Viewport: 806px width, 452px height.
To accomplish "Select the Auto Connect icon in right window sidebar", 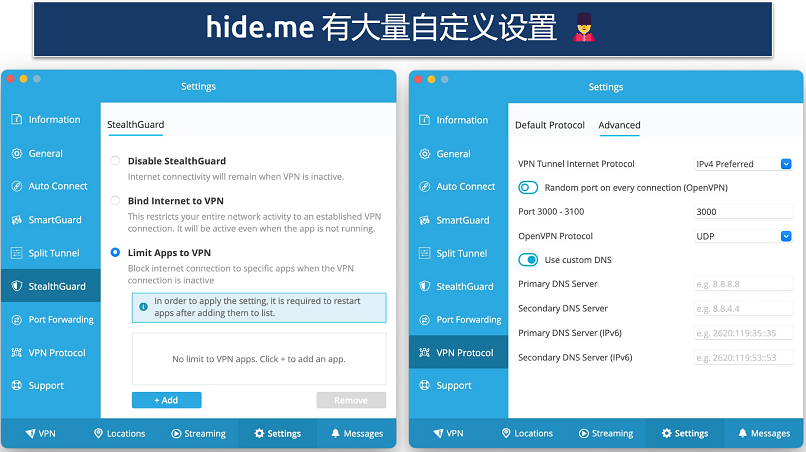I will (x=425, y=186).
